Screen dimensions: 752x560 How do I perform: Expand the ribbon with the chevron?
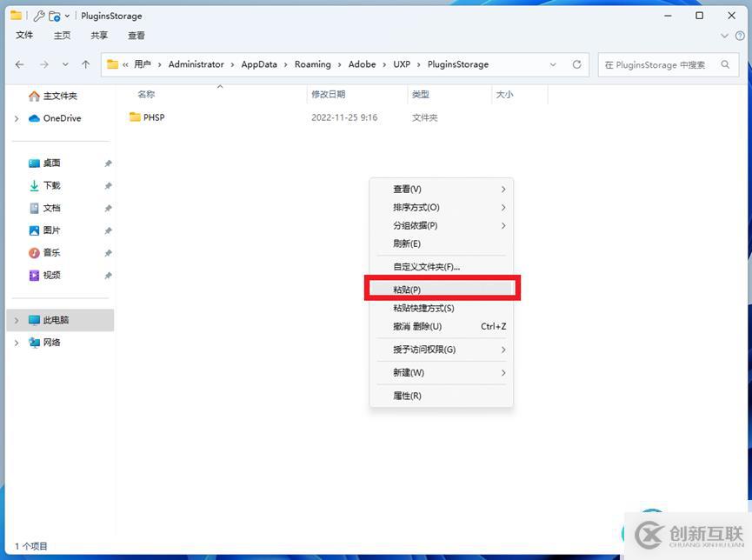pos(724,36)
